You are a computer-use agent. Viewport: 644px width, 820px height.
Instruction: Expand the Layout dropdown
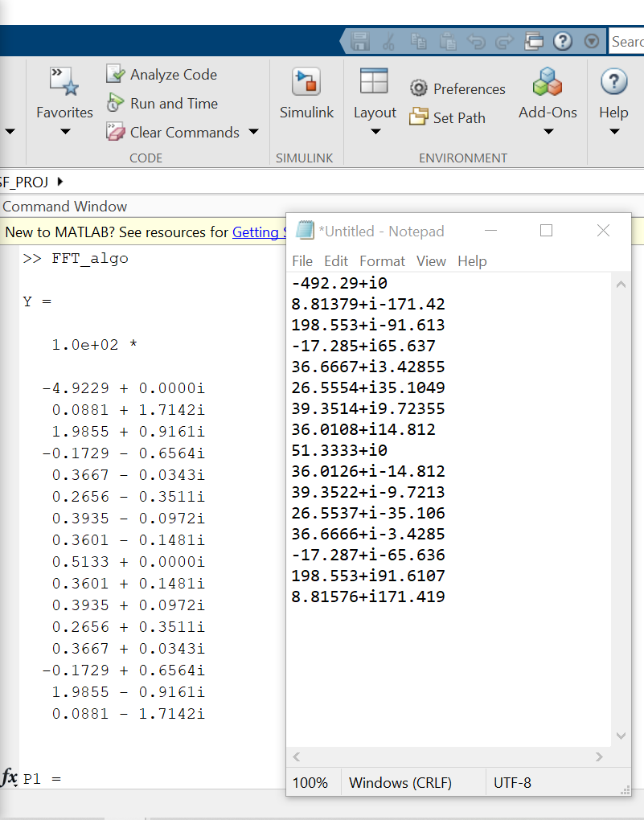pyautogui.click(x=375, y=130)
